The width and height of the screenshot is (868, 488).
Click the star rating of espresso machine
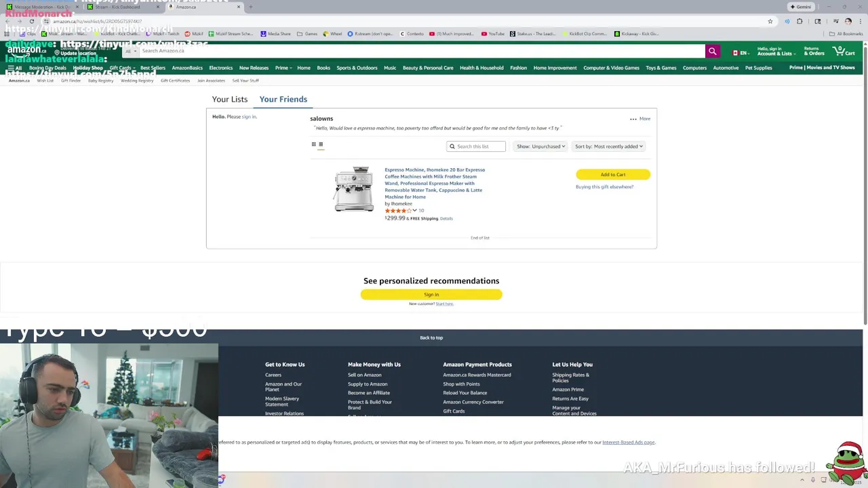[398, 211]
